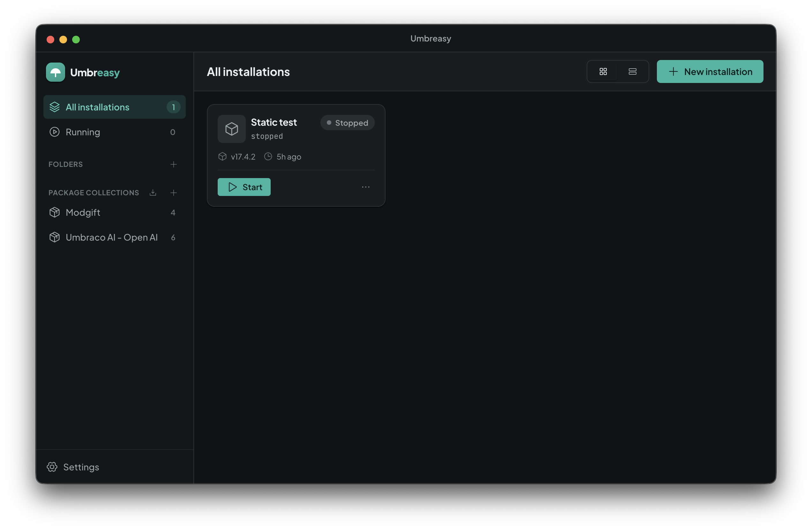812x531 pixels.
Task: Switch to grid view layout
Action: tap(603, 71)
